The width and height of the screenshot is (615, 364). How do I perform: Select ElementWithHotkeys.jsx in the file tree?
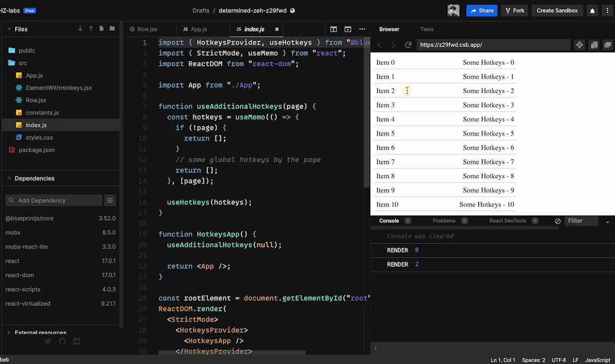(x=59, y=88)
